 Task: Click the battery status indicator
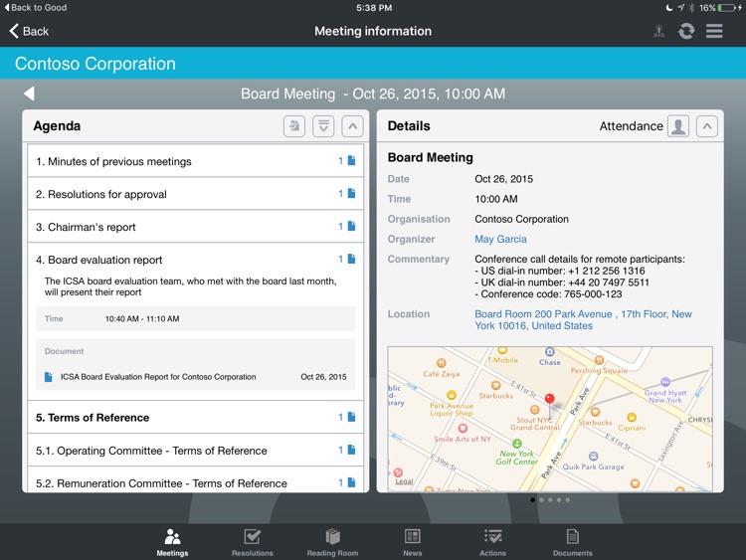pos(727,8)
